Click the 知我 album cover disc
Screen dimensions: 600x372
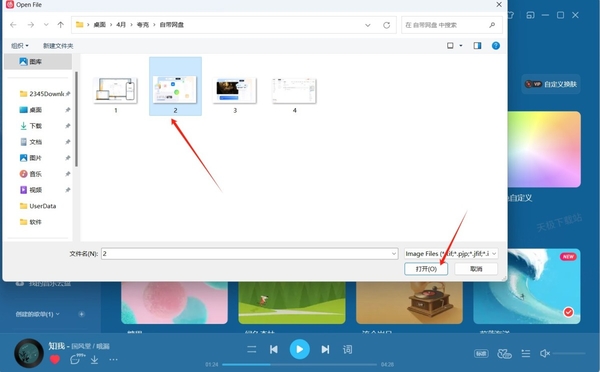point(29,353)
